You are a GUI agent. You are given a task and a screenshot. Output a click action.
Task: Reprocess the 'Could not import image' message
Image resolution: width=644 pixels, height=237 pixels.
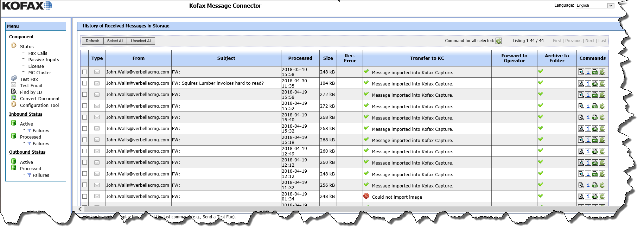[x=602, y=196]
